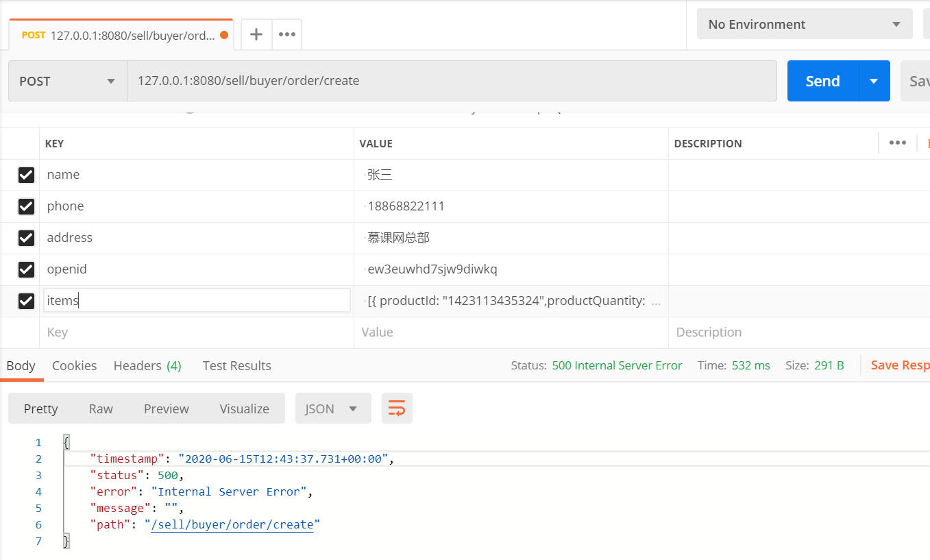Open the POST method dropdown
Viewport: 930px width, 560px height.
[67, 81]
